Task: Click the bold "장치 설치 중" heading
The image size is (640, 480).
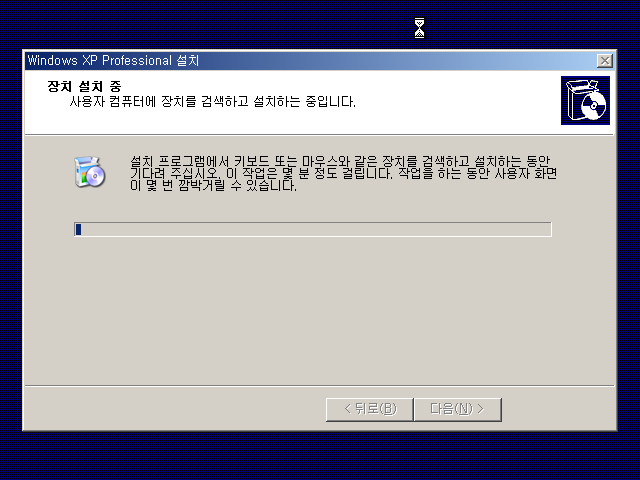Action: pos(84,86)
